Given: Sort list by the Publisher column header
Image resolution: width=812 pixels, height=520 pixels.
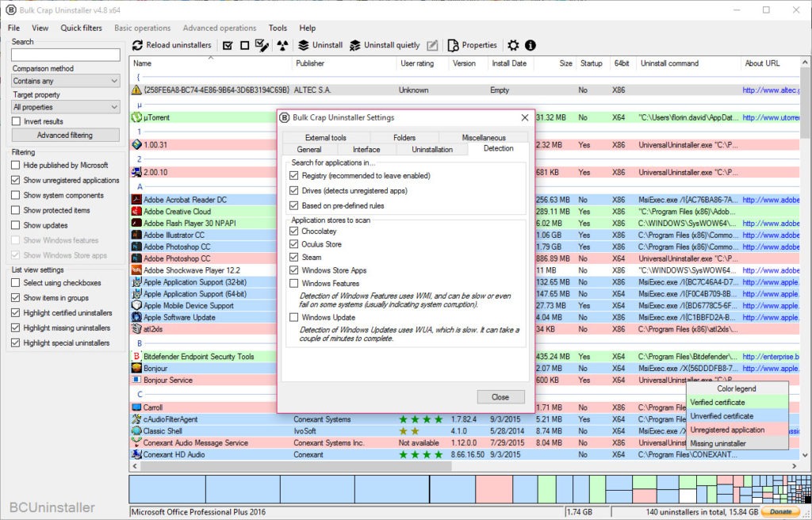Looking at the screenshot, I should (344, 63).
